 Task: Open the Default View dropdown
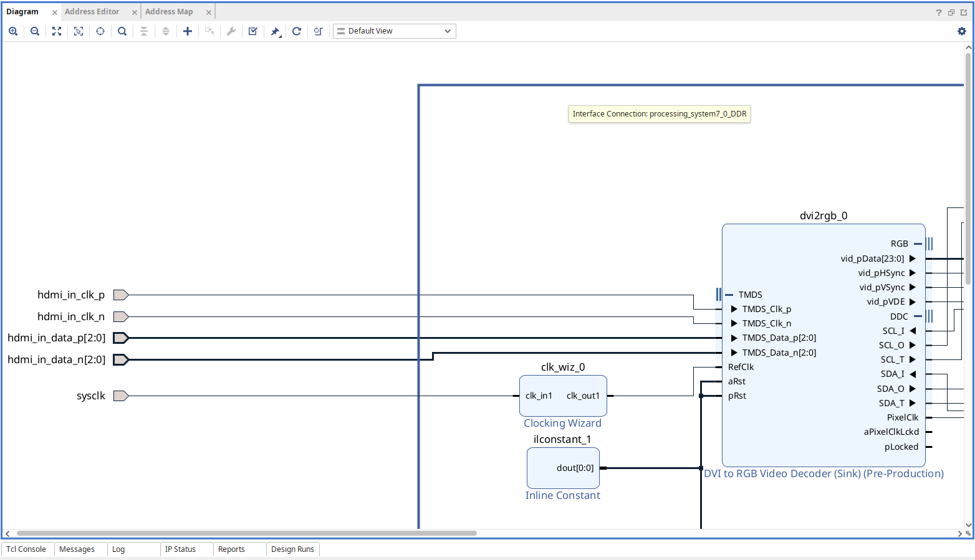point(395,31)
